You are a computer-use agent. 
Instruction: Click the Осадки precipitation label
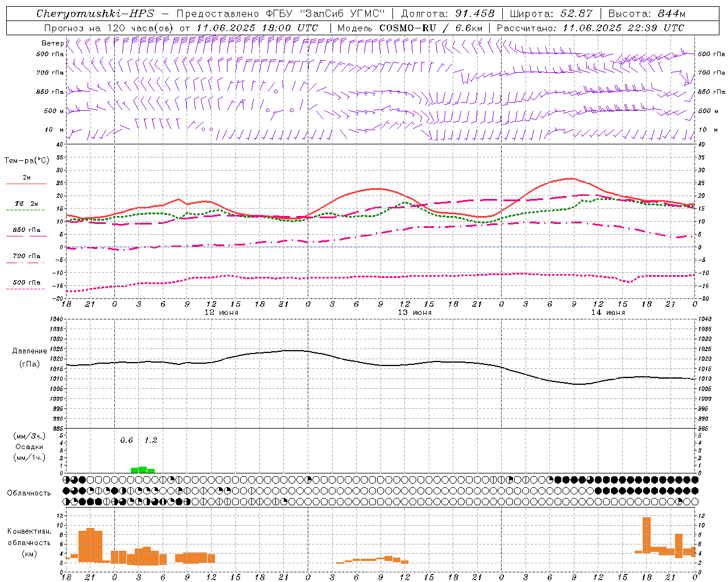[30, 447]
